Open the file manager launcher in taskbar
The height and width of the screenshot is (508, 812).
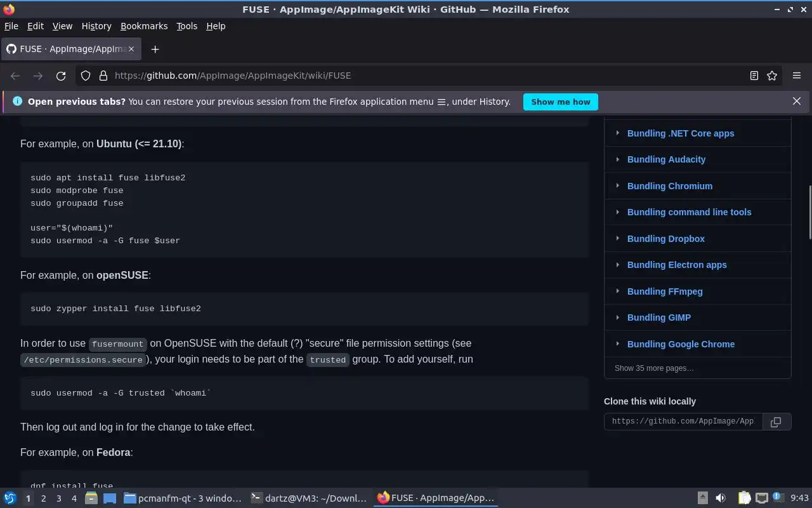coord(91,498)
